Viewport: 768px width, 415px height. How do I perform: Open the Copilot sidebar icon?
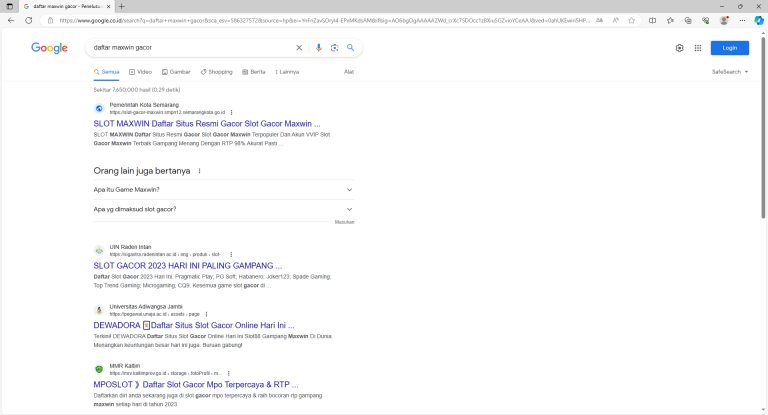759,21
